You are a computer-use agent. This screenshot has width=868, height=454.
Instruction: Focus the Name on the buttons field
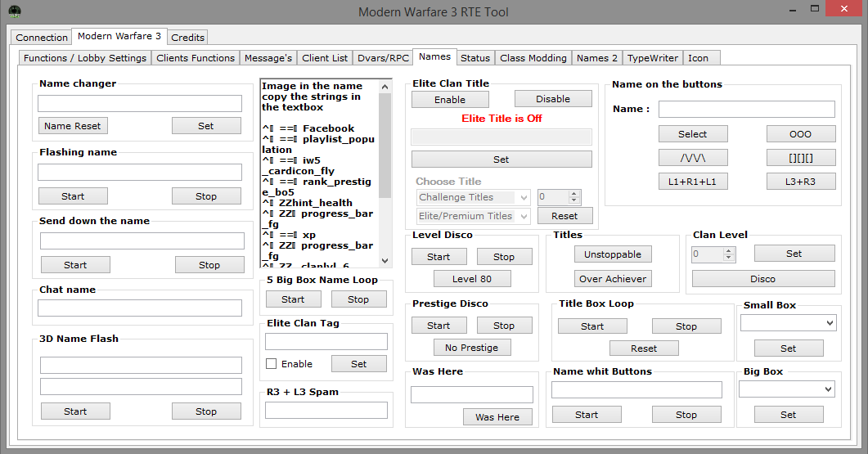(746, 110)
